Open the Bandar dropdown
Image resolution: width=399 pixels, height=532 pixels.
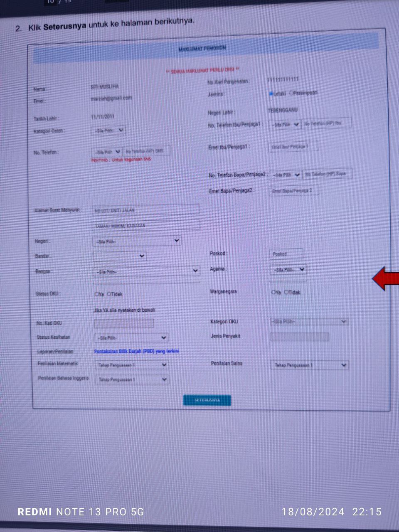pyautogui.click(x=120, y=256)
